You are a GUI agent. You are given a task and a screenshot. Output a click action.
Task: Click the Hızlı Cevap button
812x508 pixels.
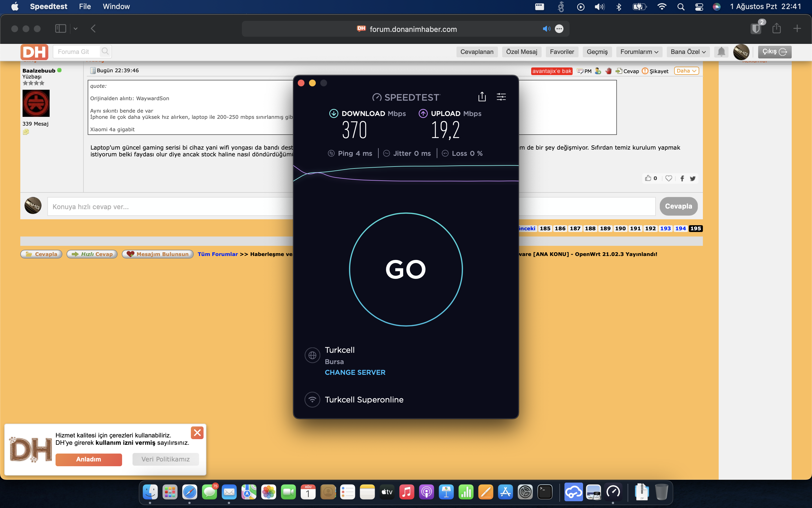(92, 254)
